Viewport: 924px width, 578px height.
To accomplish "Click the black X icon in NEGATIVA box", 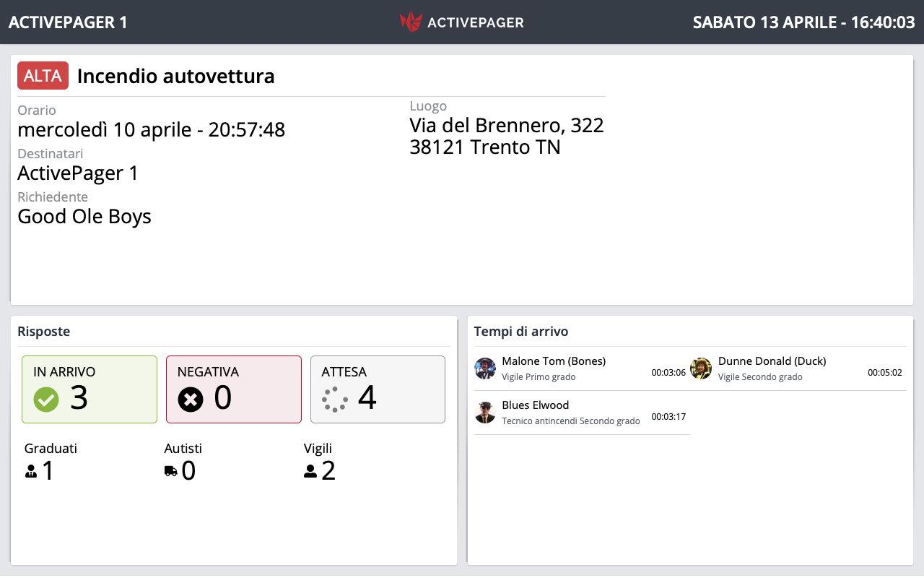I will click(x=190, y=399).
